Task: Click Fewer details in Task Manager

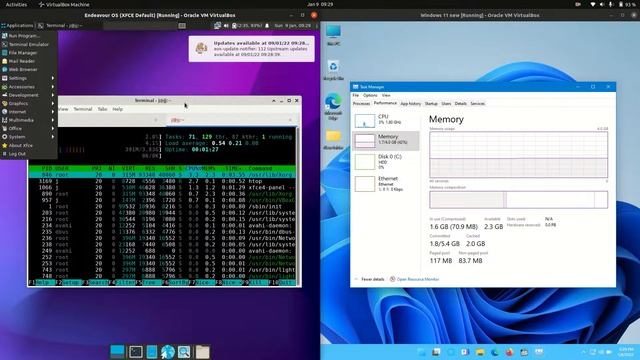Action: point(370,279)
